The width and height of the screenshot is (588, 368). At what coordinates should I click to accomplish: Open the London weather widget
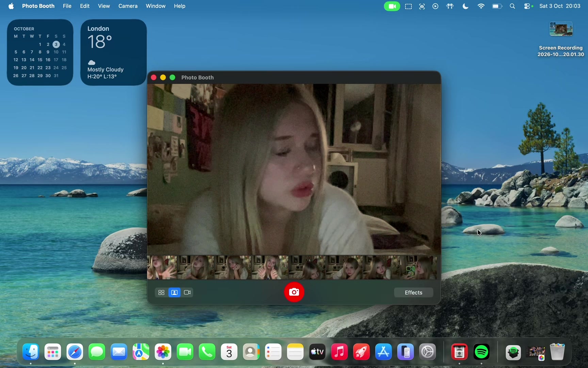pos(113,52)
